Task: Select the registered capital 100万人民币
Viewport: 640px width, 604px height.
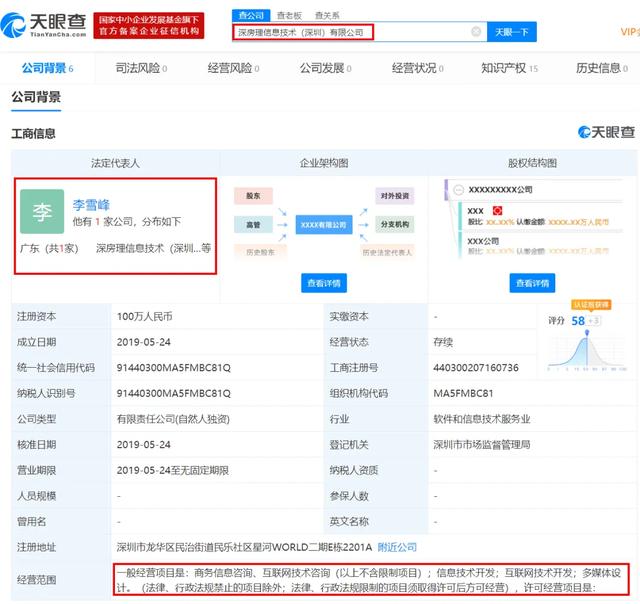Action: (144, 316)
